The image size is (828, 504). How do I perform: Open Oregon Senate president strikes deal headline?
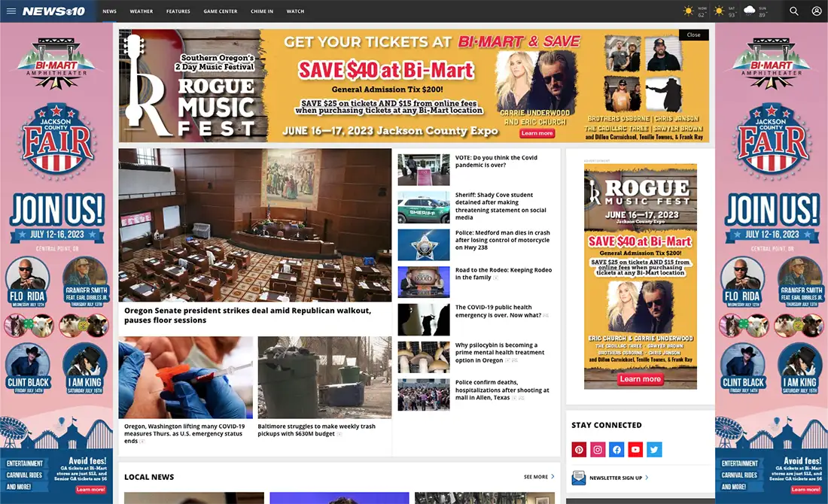coord(248,315)
